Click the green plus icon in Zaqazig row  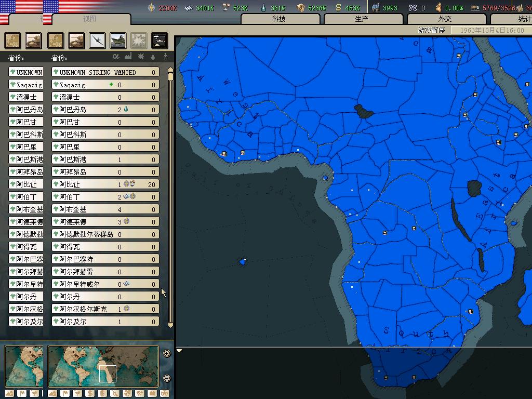(x=111, y=84)
